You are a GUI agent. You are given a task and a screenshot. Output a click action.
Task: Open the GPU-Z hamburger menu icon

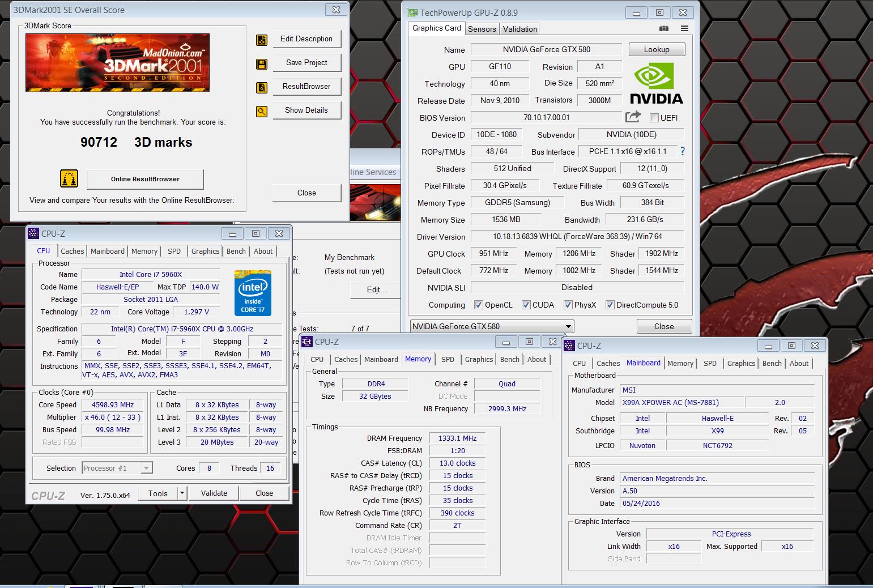tap(684, 28)
